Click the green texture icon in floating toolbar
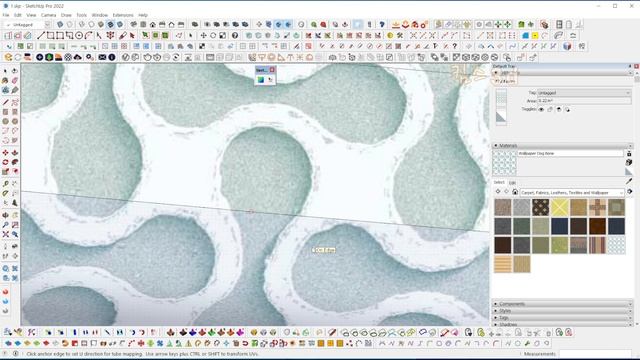Viewport: 640px width, 360px height. (x=260, y=80)
